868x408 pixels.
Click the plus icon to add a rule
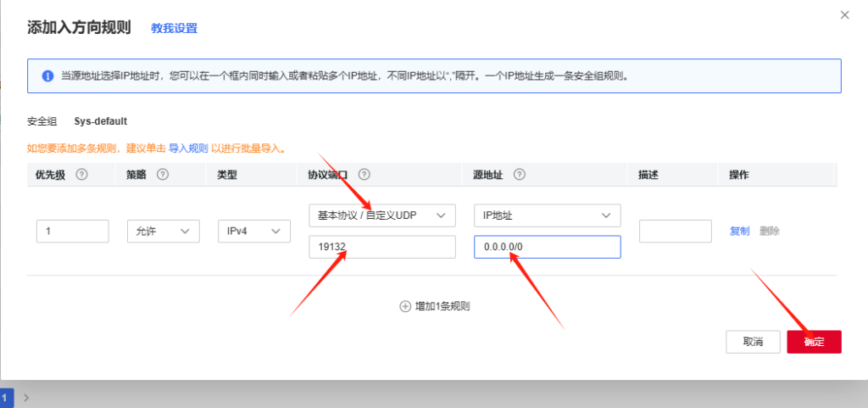[405, 306]
